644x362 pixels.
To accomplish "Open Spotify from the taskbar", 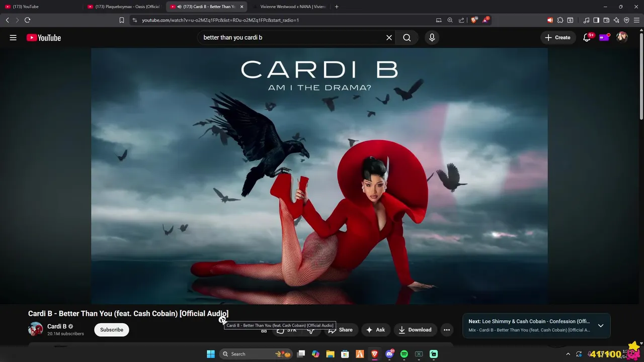I will click(x=404, y=354).
